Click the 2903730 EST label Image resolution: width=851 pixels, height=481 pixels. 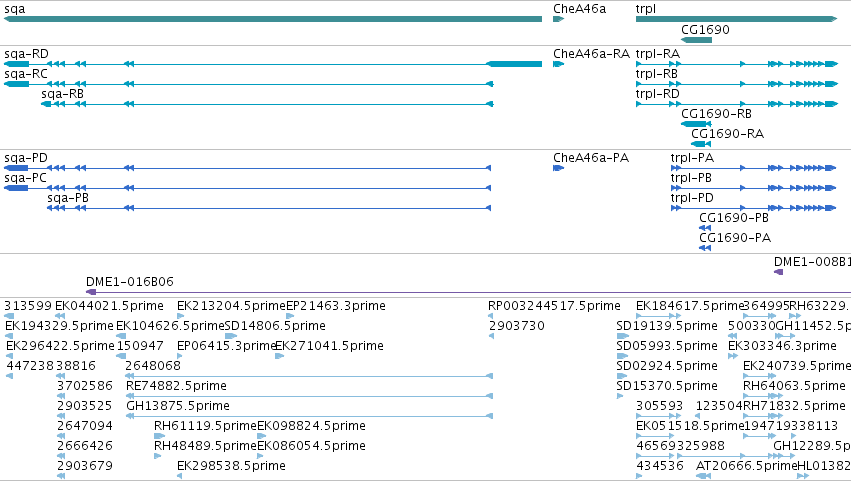517,326
